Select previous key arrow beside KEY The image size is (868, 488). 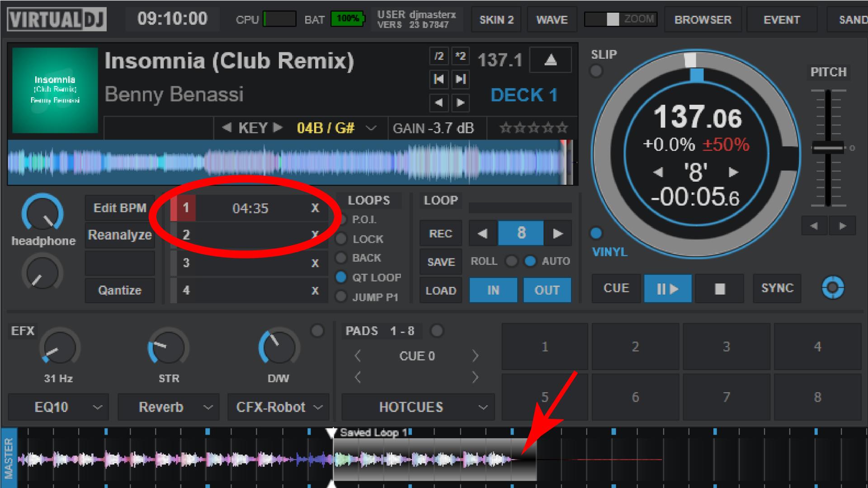click(x=227, y=128)
